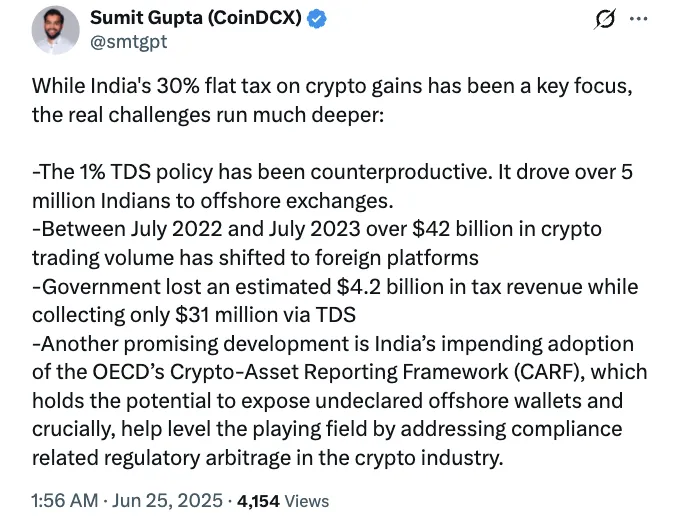The height and width of the screenshot is (532, 676).
Task: Open the Grok explain-post icon
Action: tap(604, 20)
